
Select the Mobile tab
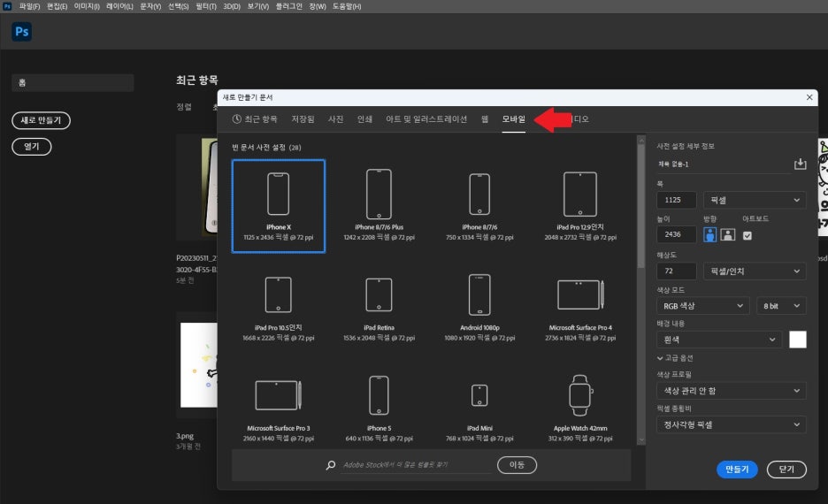[x=513, y=119]
